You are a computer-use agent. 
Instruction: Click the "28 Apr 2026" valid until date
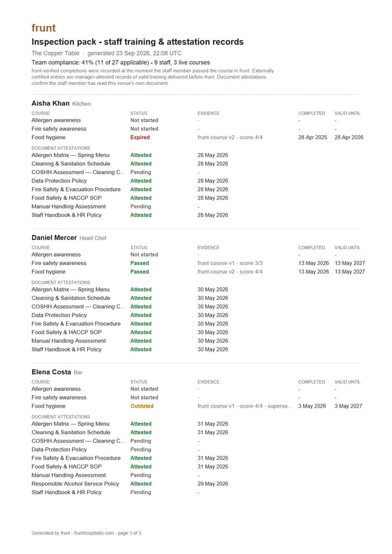349,138
